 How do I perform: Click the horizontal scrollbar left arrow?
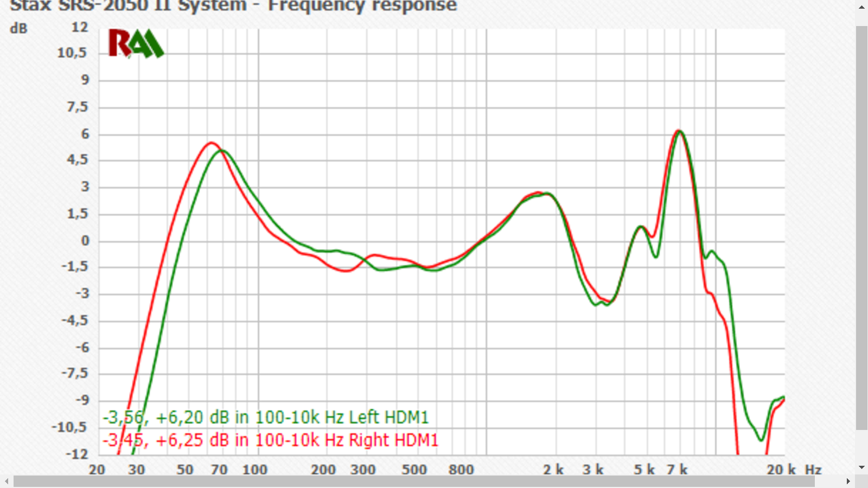pyautogui.click(x=6, y=481)
